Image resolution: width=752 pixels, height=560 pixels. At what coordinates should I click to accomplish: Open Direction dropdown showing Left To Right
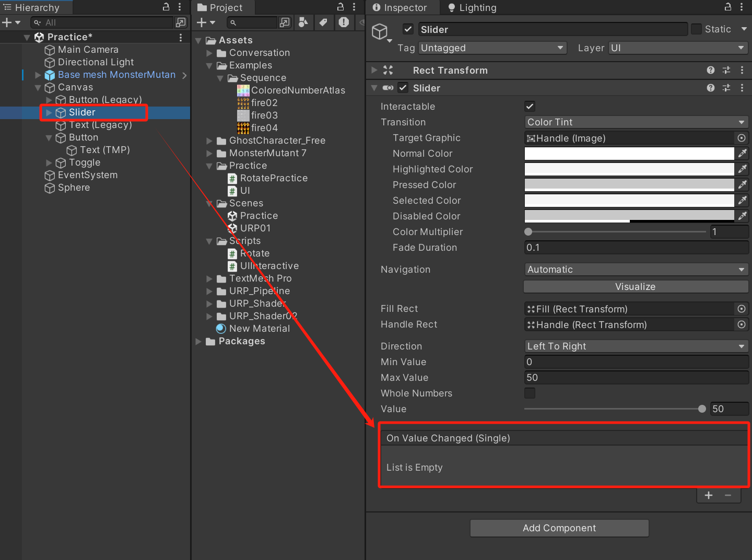click(636, 346)
